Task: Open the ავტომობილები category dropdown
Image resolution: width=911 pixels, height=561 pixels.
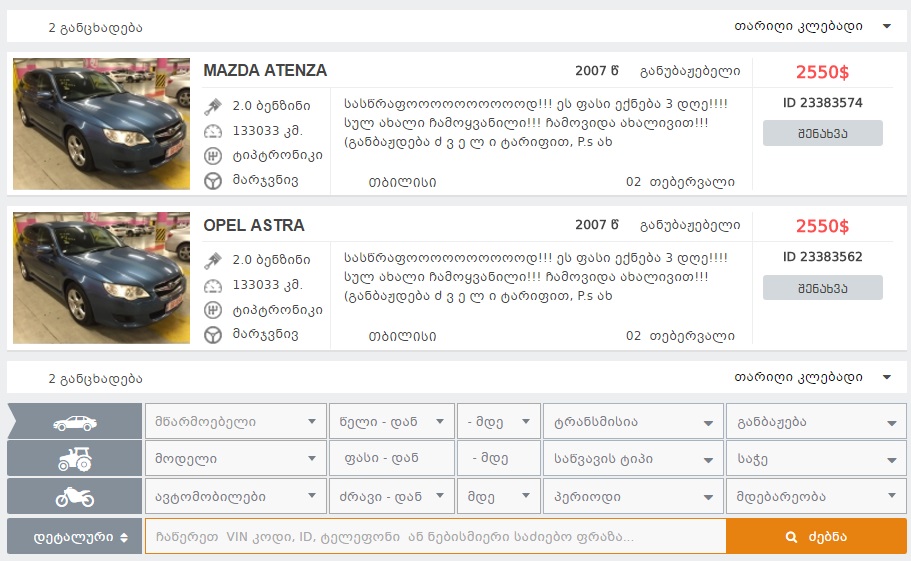Action: click(235, 497)
